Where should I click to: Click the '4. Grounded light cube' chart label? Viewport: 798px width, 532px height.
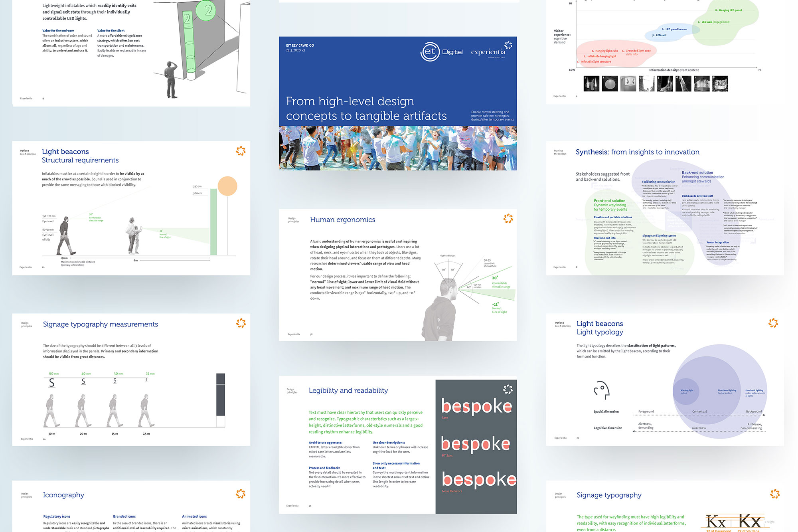pos(636,51)
